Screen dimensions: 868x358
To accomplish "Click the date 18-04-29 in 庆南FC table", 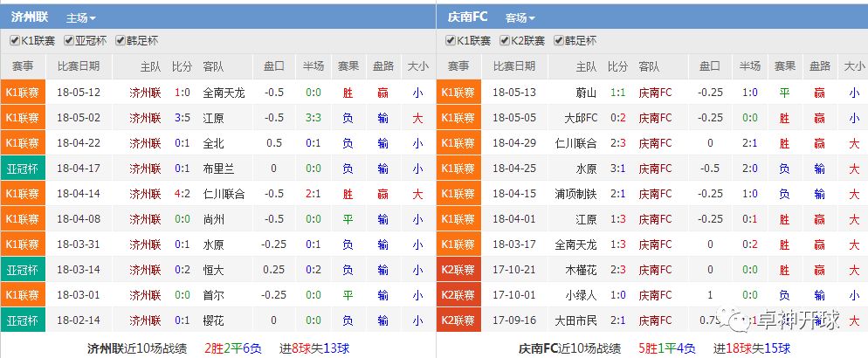I will point(514,143).
